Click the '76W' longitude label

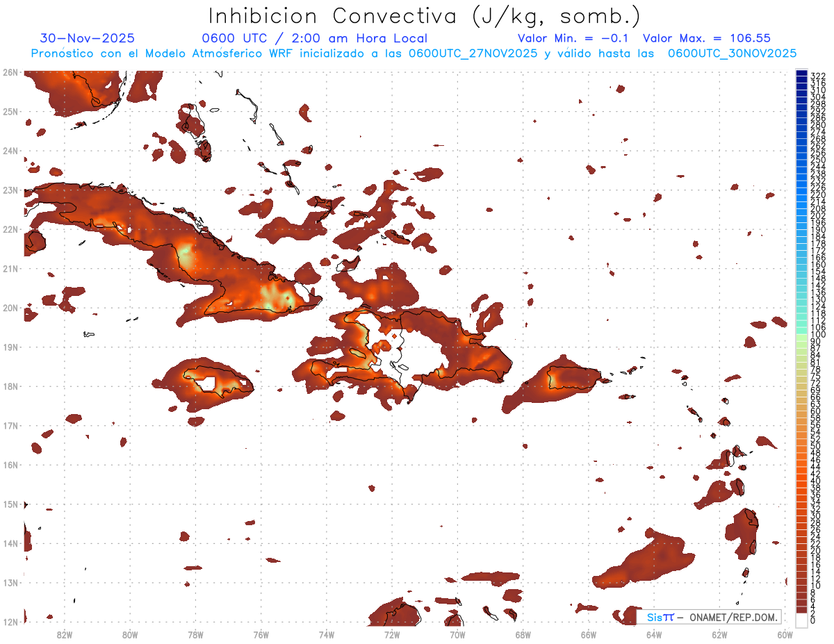pyautogui.click(x=261, y=635)
